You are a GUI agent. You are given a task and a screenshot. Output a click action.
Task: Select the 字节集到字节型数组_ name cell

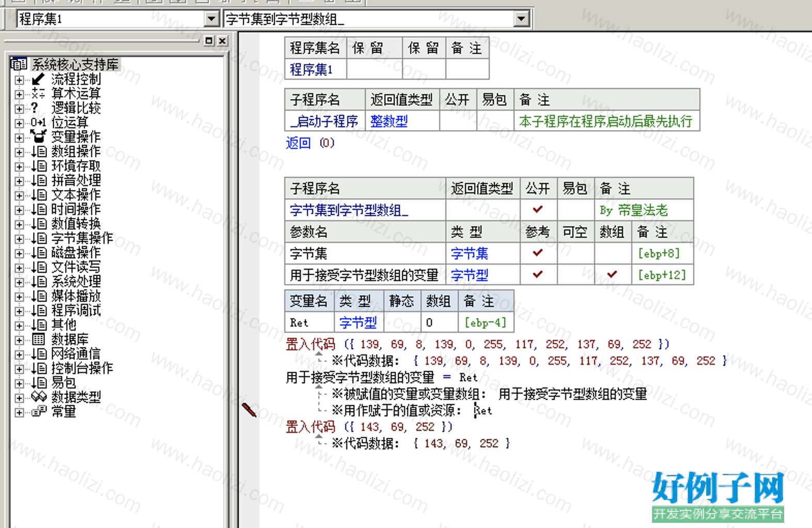pyautogui.click(x=365, y=210)
